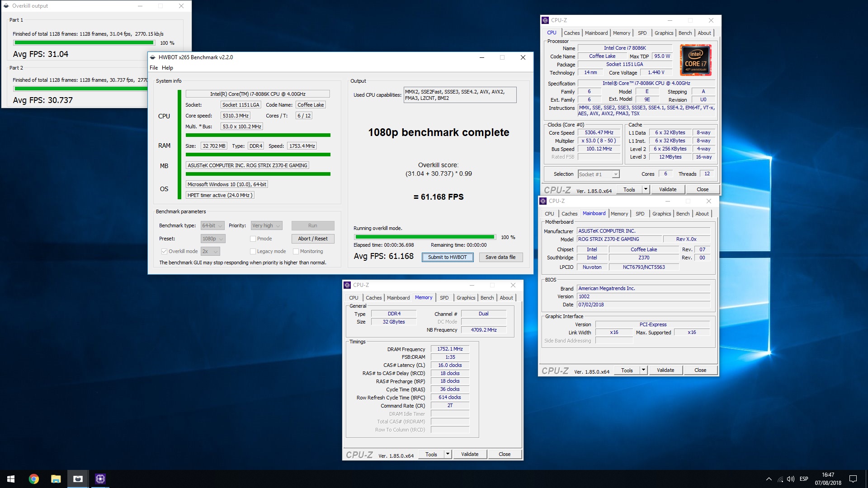Open the volume control tray icon
This screenshot has height=488, width=868.
[x=791, y=479]
